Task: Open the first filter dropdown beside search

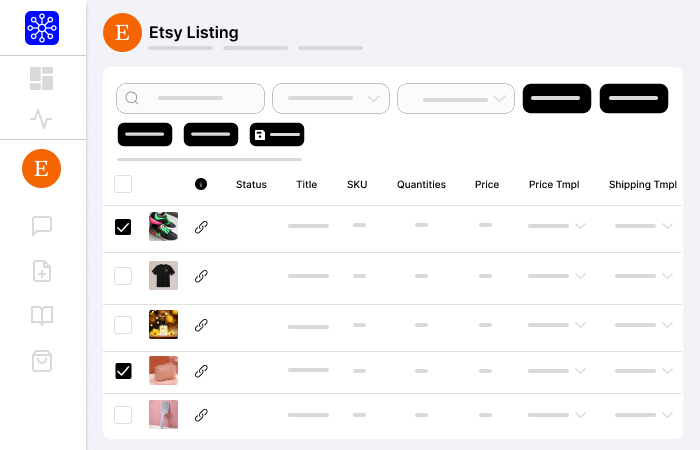Action: pos(331,98)
